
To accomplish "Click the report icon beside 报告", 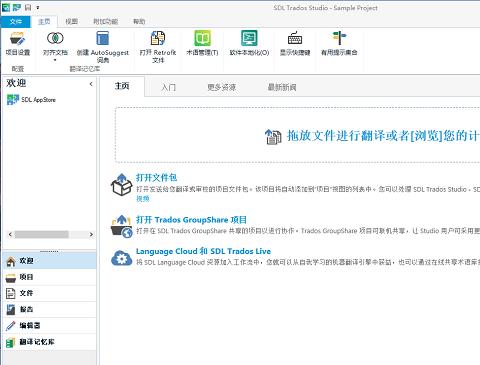I will point(11,310).
